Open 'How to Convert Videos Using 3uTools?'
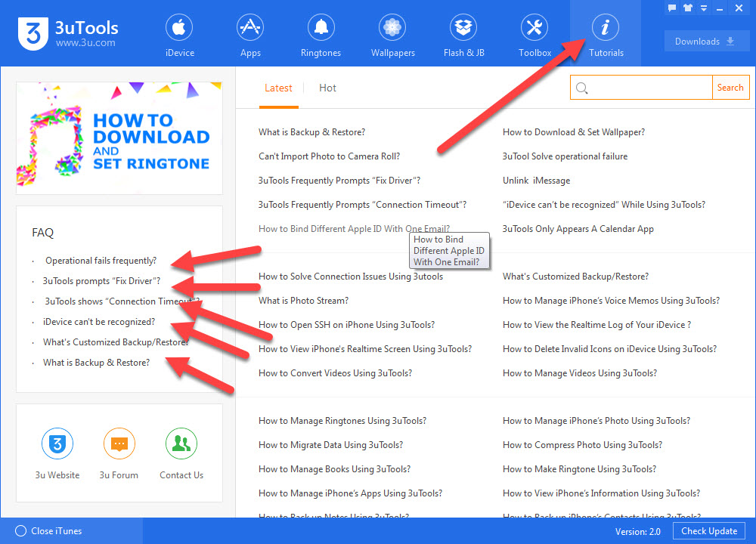Viewport: 756px width, 544px height. coord(335,373)
